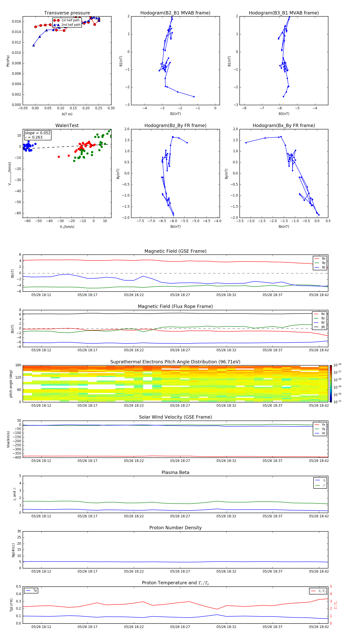Click the 'A(T·m)' axis label
Screen dimensions: 351x644
[x=67, y=114]
